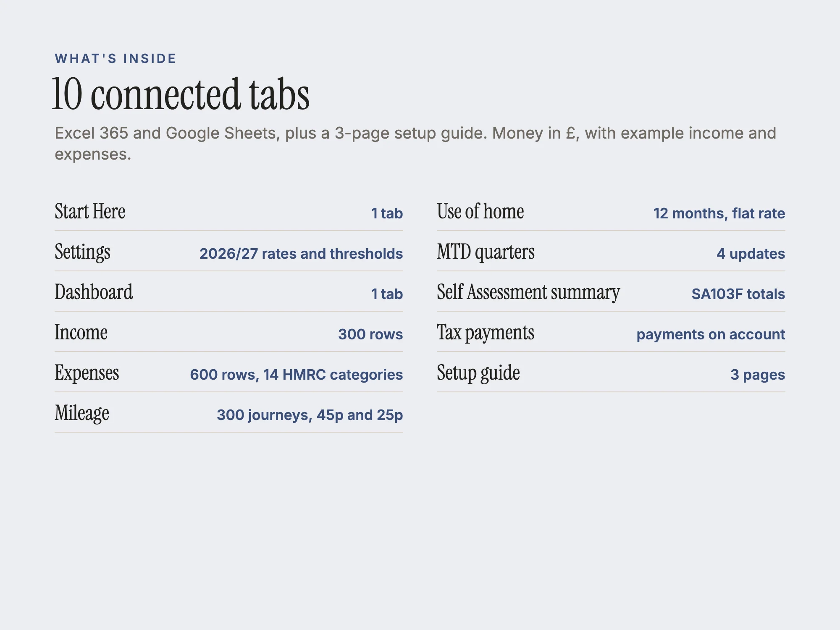Select the 'Setup guide' label
This screenshot has height=630, width=840.
[x=478, y=373]
